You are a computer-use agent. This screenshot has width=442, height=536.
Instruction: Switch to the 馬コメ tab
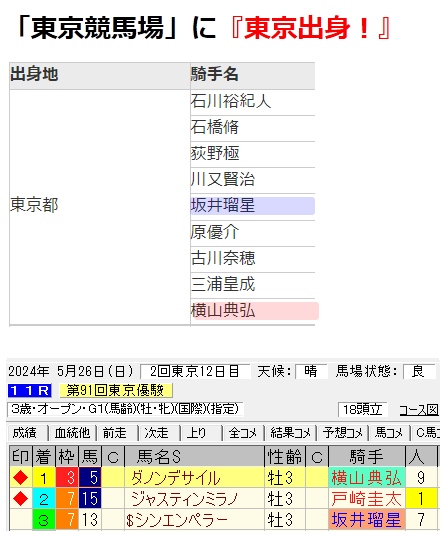pos(389,433)
